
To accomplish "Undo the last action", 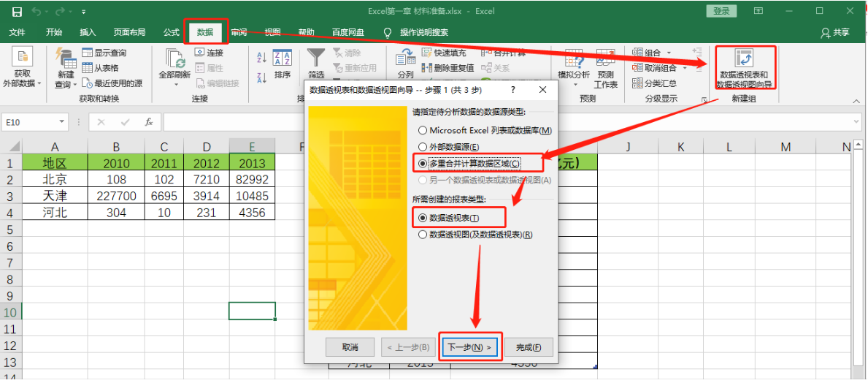I will coord(37,11).
